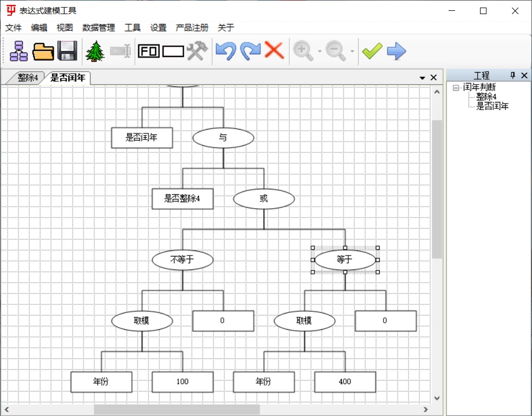Click the blue right arrow icon
This screenshot has width=532, height=416.
coord(397,51)
